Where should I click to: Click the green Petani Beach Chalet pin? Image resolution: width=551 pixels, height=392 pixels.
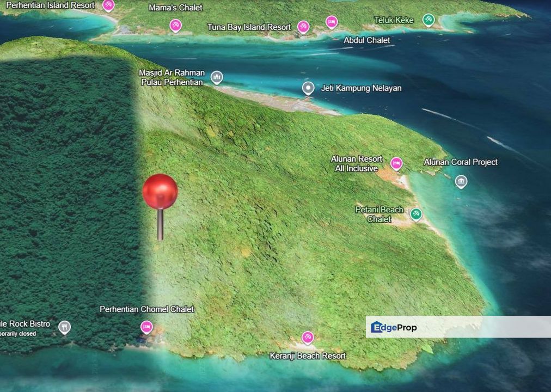coord(416,214)
